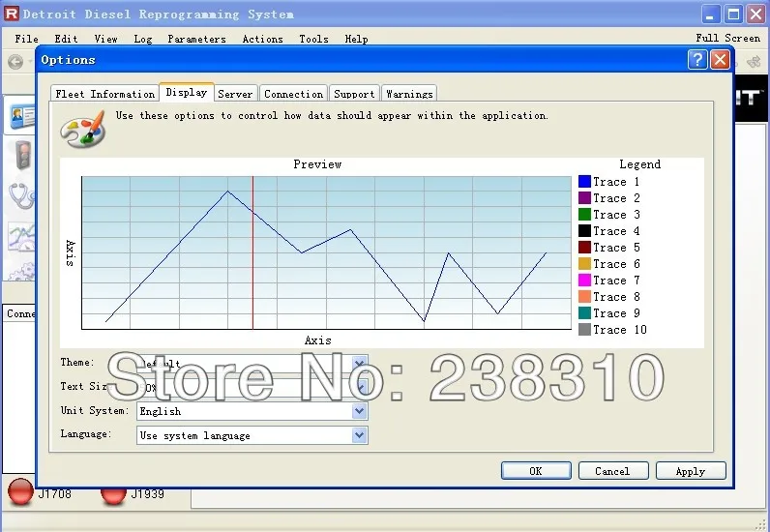
Task: Open the Warnings tab
Action: pos(409,94)
